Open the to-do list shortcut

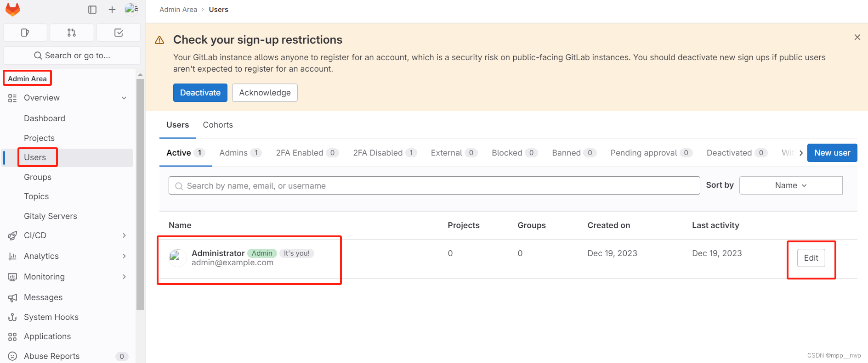click(x=119, y=33)
